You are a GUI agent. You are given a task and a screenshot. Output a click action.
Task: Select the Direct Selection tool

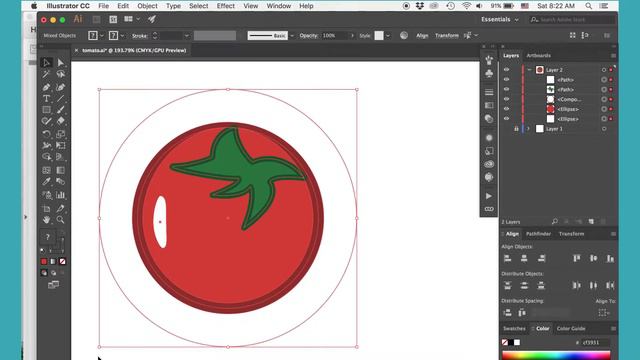click(60, 62)
